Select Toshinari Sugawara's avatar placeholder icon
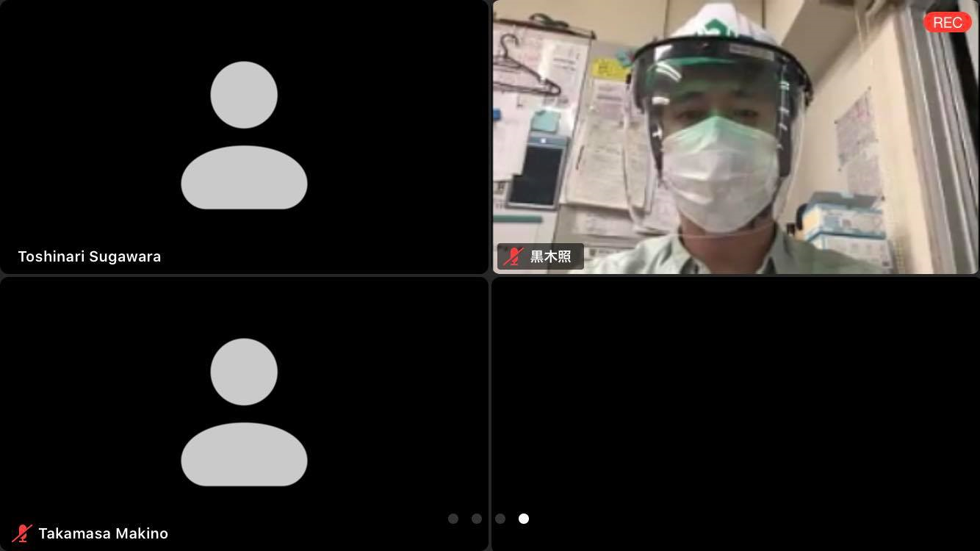980x551 pixels. pos(244,135)
